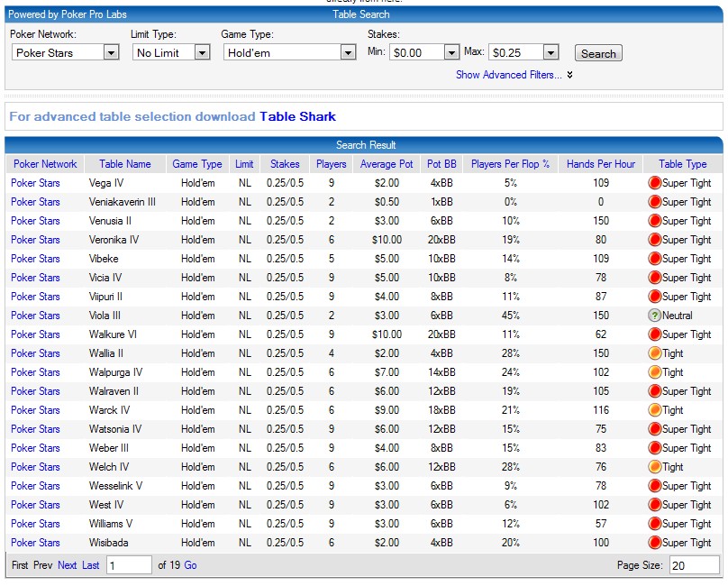Click the Super Tight icon for Vega IV

656,183
